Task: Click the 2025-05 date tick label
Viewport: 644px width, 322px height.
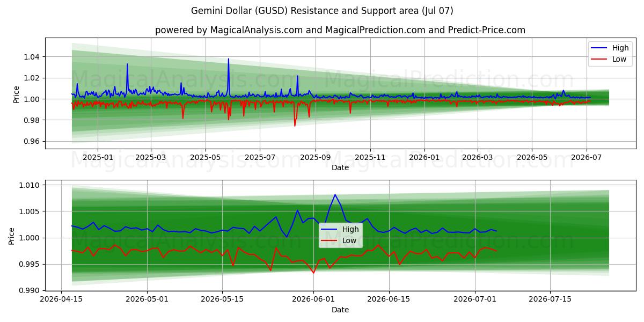Action: pos(206,158)
